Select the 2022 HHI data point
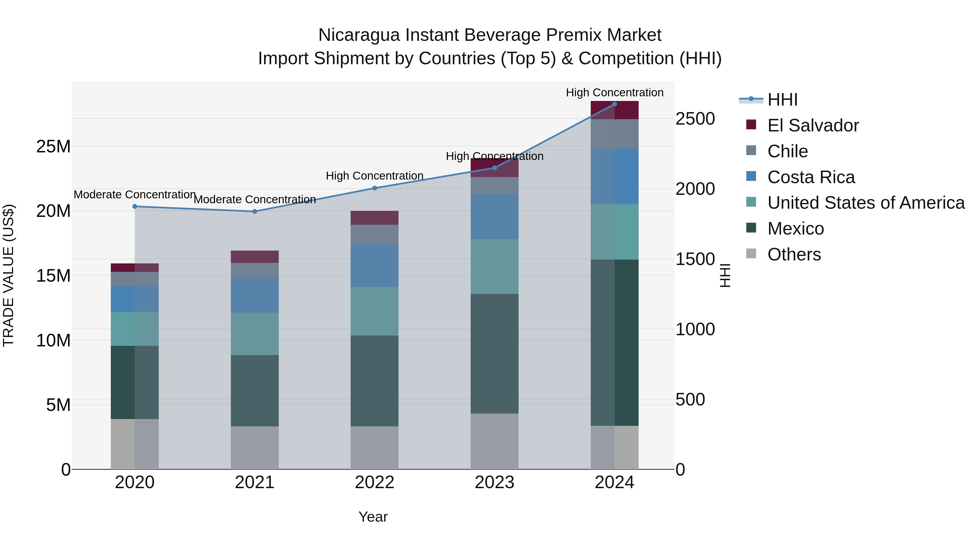Screen dimensions: 980x551 (375, 188)
